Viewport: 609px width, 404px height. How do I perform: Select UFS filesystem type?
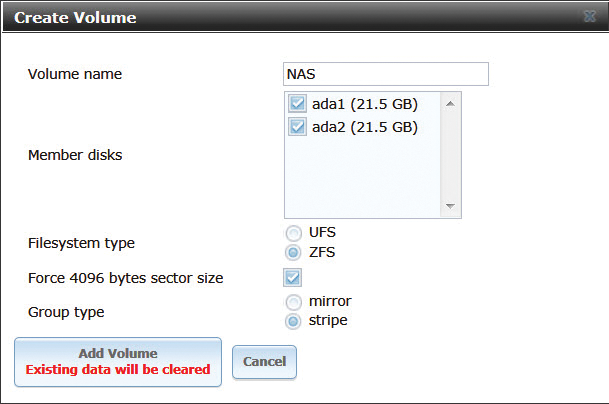click(x=294, y=233)
